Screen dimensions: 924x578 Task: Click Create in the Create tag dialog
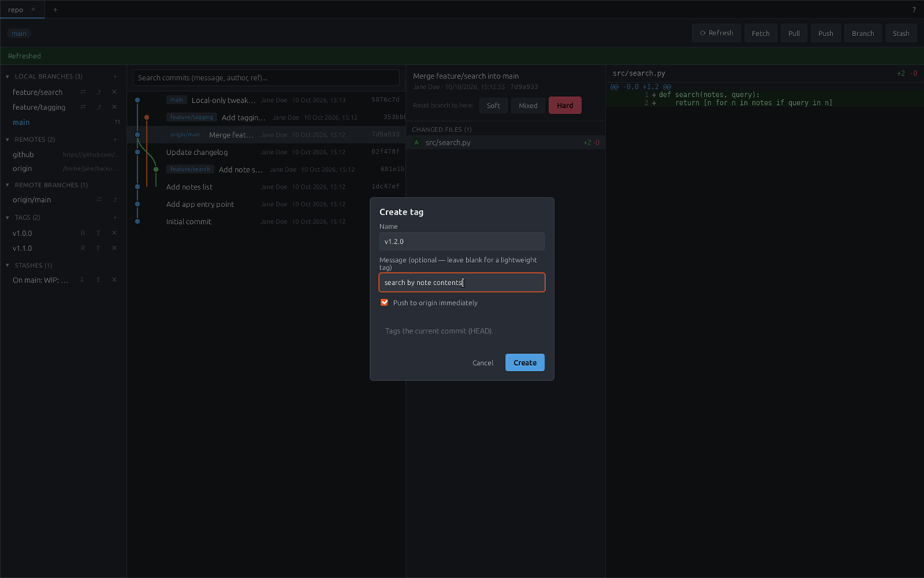click(x=525, y=363)
